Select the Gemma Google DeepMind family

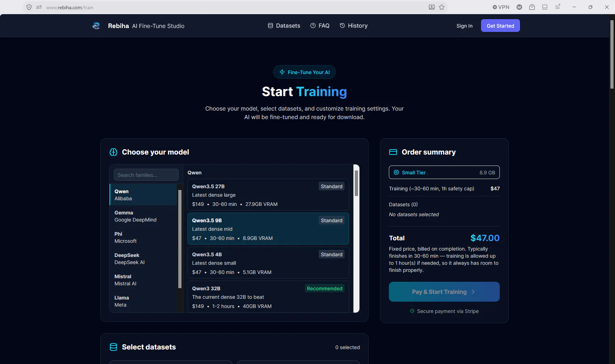click(x=144, y=216)
